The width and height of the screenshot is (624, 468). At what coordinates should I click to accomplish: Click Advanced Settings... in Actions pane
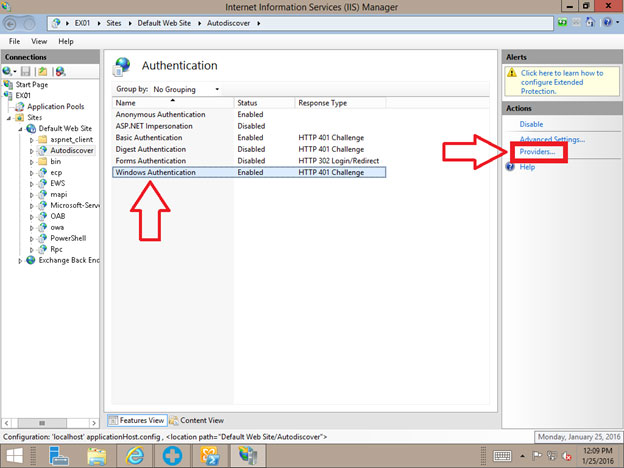tap(552, 139)
